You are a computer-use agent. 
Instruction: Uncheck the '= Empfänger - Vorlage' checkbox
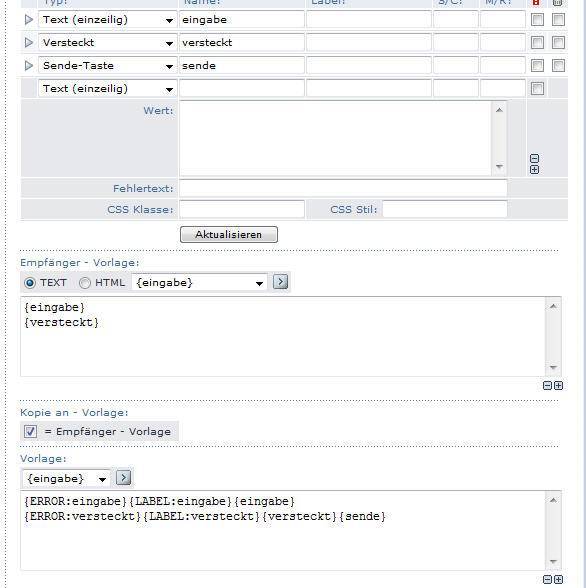(x=30, y=431)
